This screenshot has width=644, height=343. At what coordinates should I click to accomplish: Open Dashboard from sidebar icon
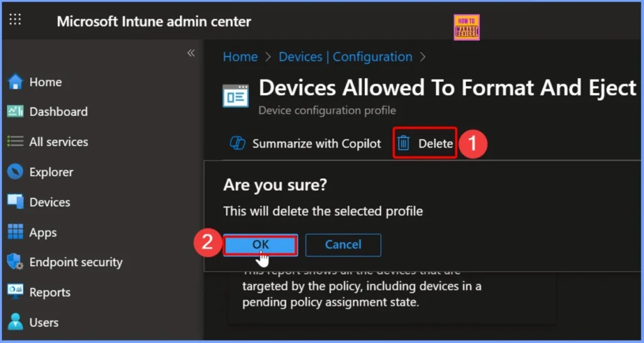(15, 111)
